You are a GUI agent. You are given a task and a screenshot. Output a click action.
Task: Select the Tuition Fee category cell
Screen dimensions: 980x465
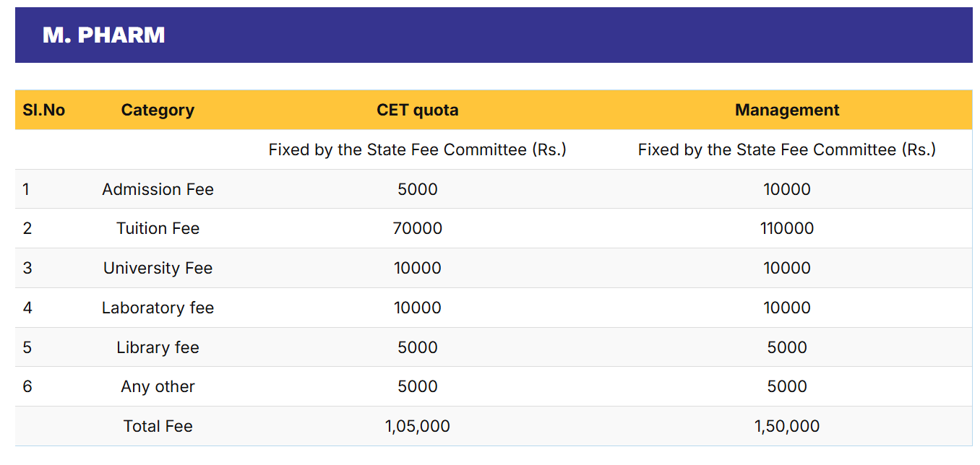(158, 228)
